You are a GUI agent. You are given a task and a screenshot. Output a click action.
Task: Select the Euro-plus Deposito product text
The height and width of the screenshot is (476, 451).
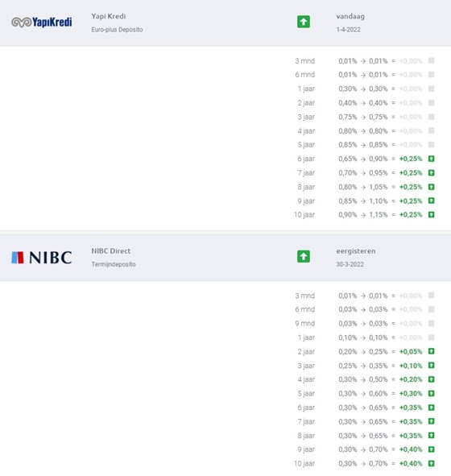[x=117, y=30]
